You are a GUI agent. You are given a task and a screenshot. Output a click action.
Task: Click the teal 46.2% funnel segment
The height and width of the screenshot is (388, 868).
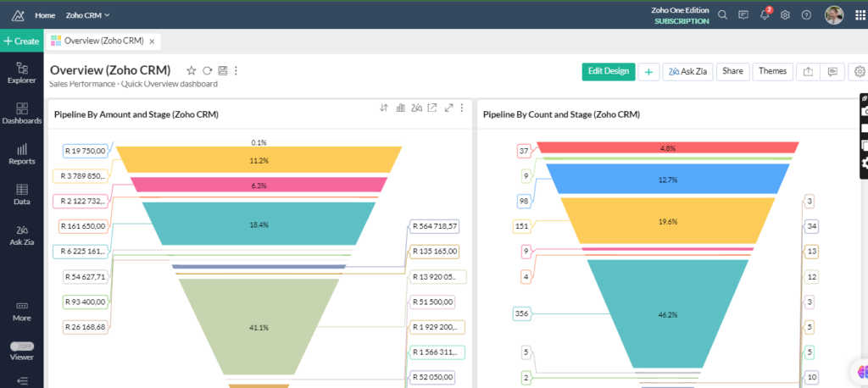(x=668, y=313)
